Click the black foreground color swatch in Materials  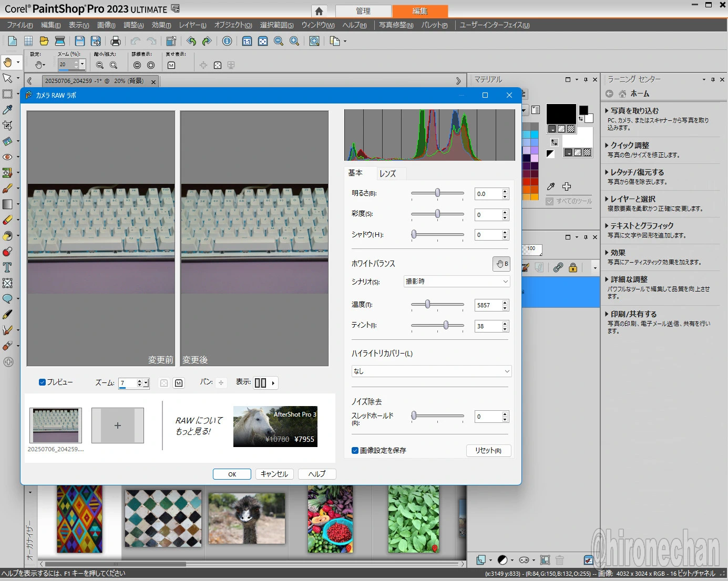tap(561, 115)
